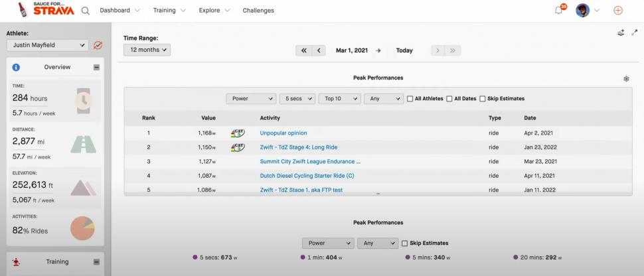Click the profile avatar picture
The width and height of the screenshot is (644, 276).
pyautogui.click(x=582, y=10)
